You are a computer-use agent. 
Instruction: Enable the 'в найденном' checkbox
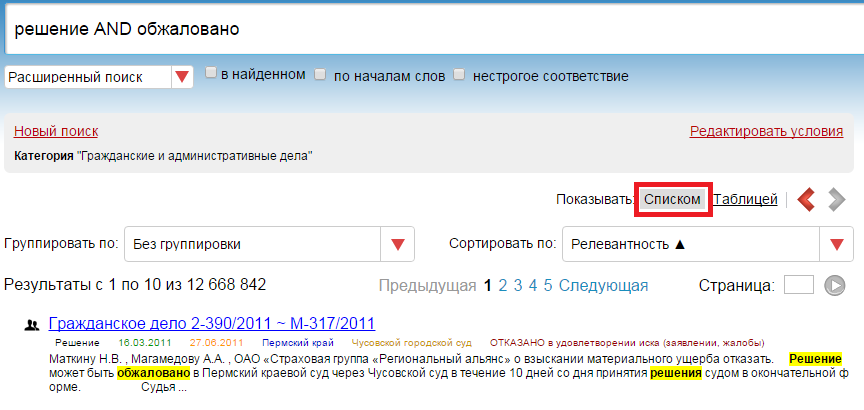click(x=211, y=74)
